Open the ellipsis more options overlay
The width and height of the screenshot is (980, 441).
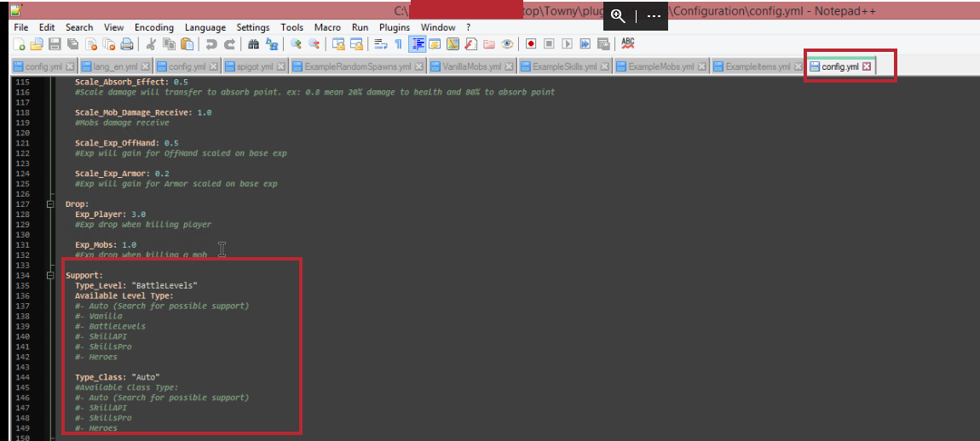click(653, 17)
